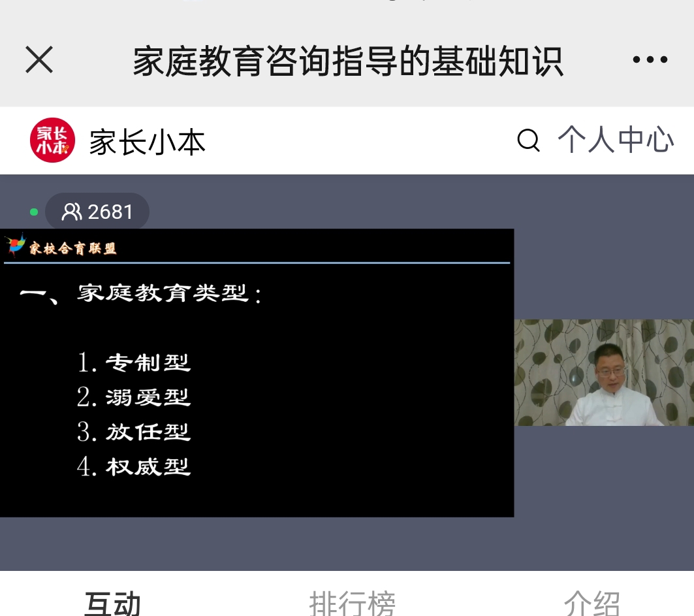Tap the 2681 viewer count badge
Screen dimensions: 694x616
[97, 212]
